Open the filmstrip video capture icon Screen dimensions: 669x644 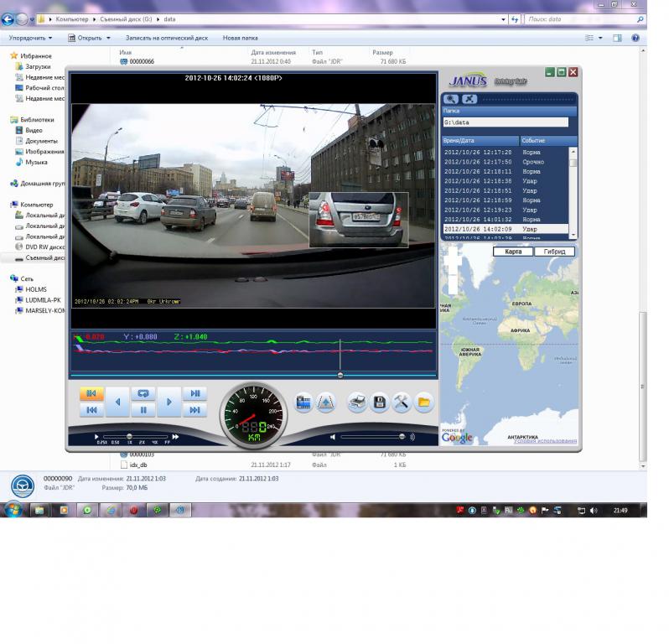[303, 402]
